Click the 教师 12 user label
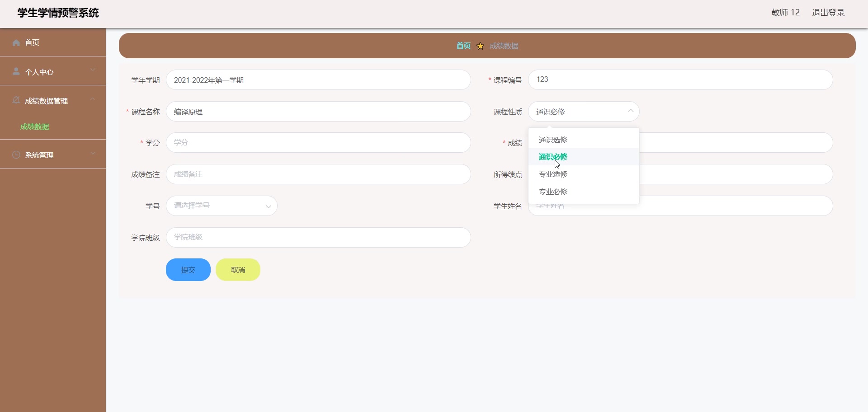The height and width of the screenshot is (412, 868). click(x=786, y=13)
